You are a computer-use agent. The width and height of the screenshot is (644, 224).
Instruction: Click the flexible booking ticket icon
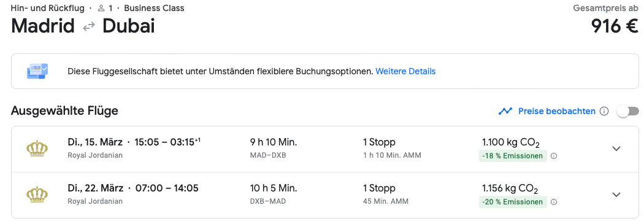coord(37,71)
